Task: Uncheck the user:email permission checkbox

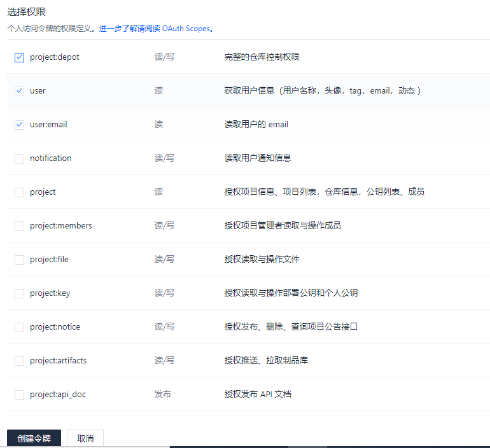Action: point(19,125)
